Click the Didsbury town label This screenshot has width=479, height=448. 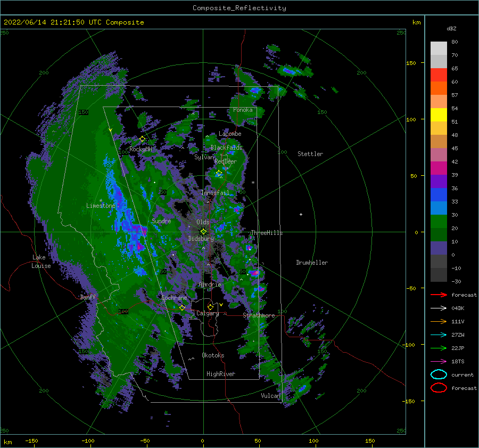click(201, 239)
